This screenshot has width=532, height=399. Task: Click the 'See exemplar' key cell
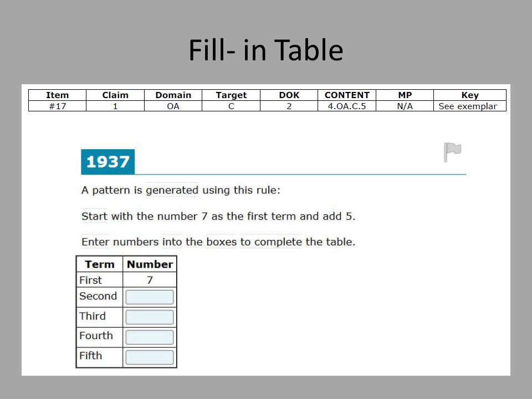[x=470, y=106]
